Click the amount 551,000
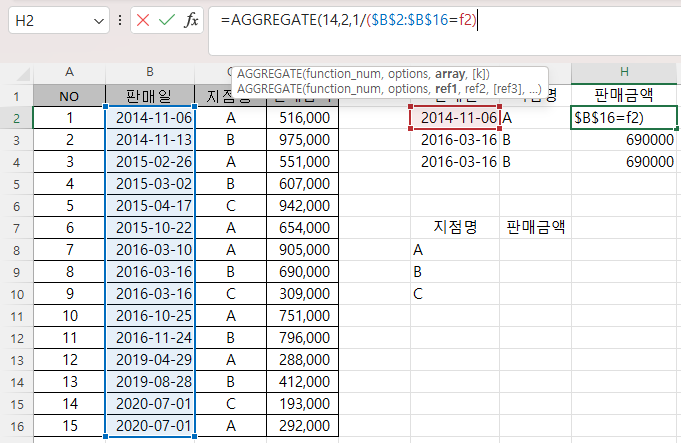The image size is (681, 443). click(302, 162)
